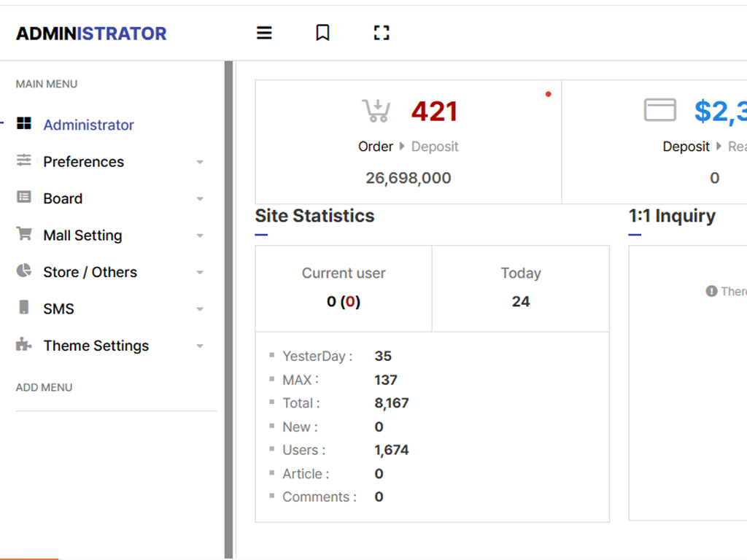
Task: Click the sidebar vertical scrollbar
Action: (228, 306)
